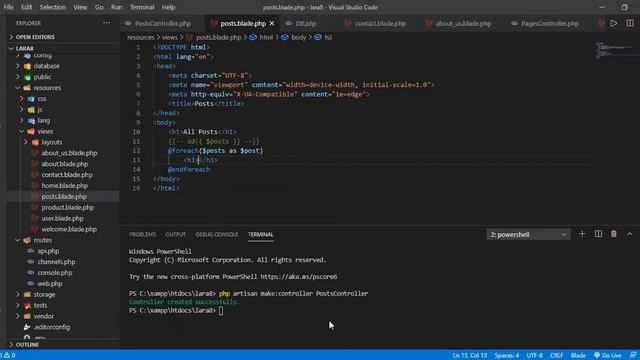Image resolution: width=640 pixels, height=360 pixels.
Task: Expand the vendor folder
Action: tap(43, 316)
